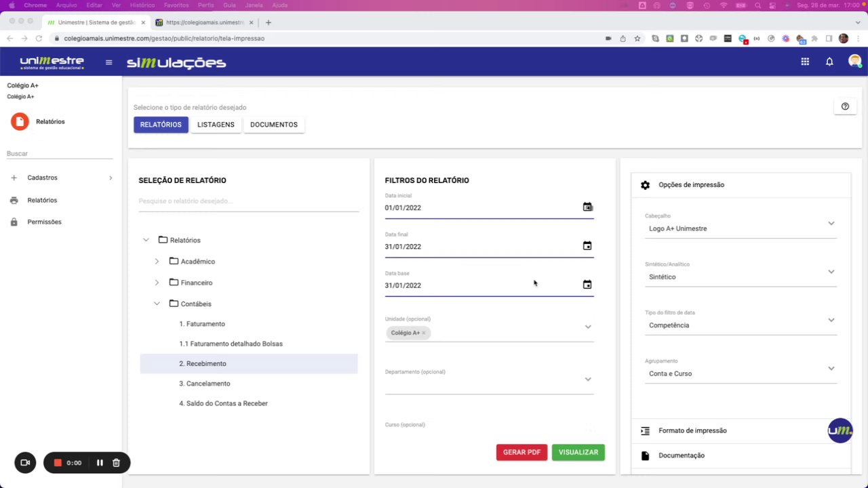Viewport: 868px width, 488px height.
Task: Click the plus icon beside Cadastros
Action: click(14, 178)
